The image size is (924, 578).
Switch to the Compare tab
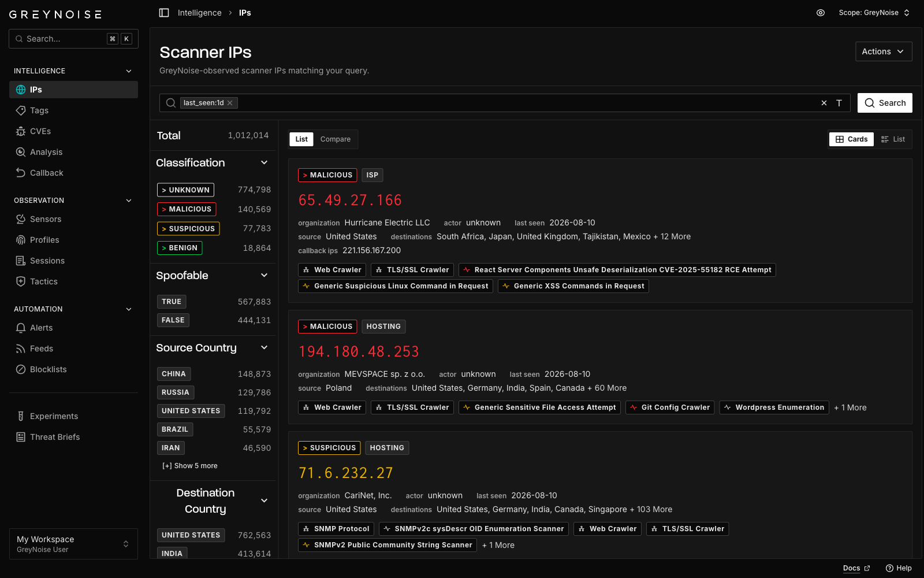tap(336, 139)
